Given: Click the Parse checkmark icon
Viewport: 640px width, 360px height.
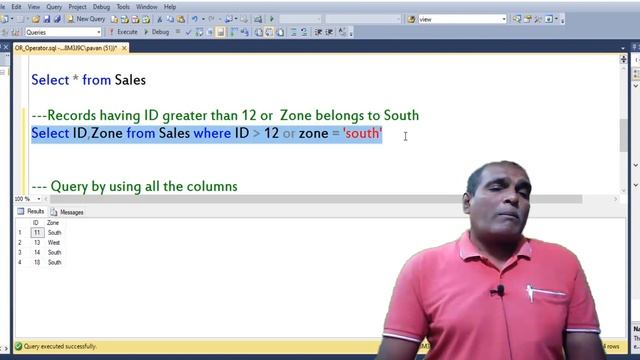Looking at the screenshot, I should tap(188, 32).
